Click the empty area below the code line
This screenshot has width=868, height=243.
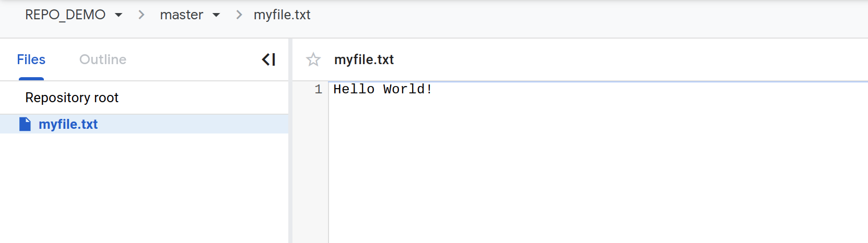coord(598,169)
